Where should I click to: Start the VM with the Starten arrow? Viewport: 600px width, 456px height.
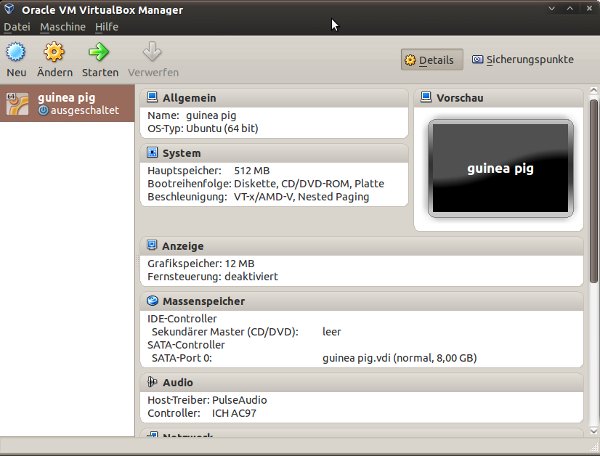coord(99,52)
